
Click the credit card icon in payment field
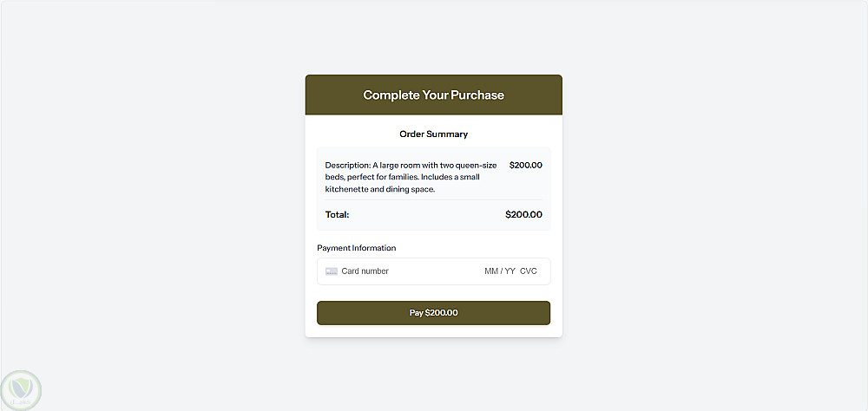click(331, 271)
